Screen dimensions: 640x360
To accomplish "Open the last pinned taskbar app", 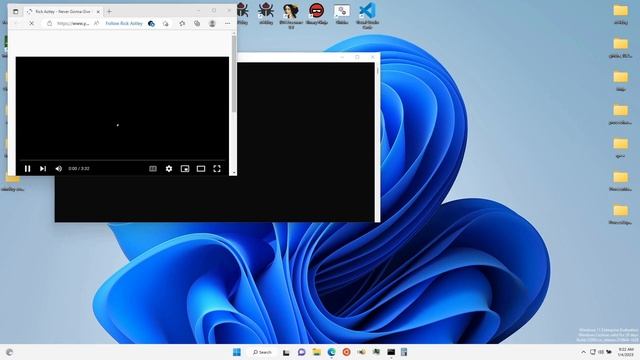I will 404,352.
